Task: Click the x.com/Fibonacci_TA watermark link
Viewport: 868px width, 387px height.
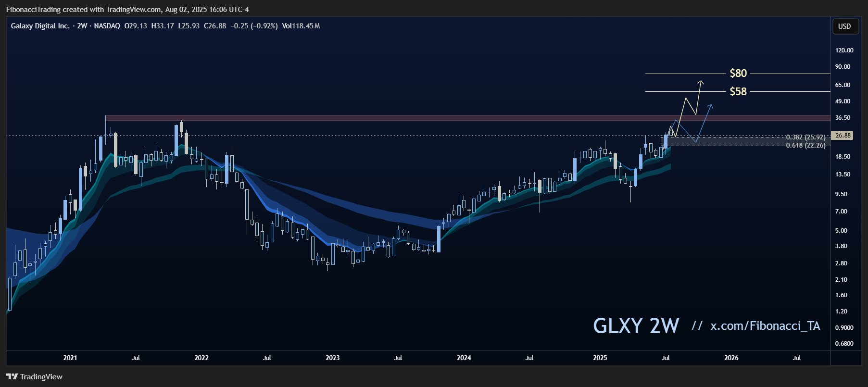Action: [x=765, y=326]
